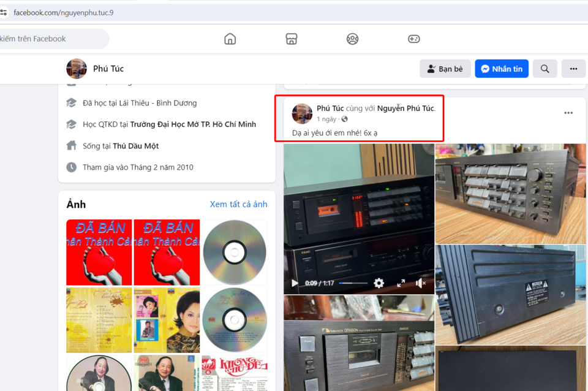Viewport: 588px width, 391px height.
Task: Open the profile three-dots menu
Action: click(573, 69)
